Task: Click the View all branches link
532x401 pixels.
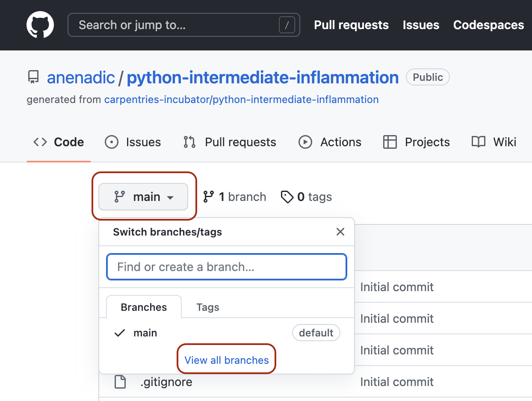Action: [x=226, y=360]
